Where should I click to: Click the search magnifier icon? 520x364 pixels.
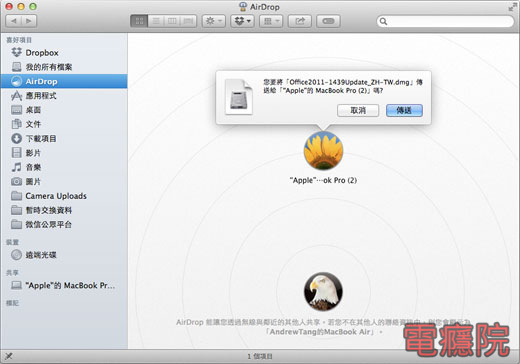pyautogui.click(x=383, y=22)
